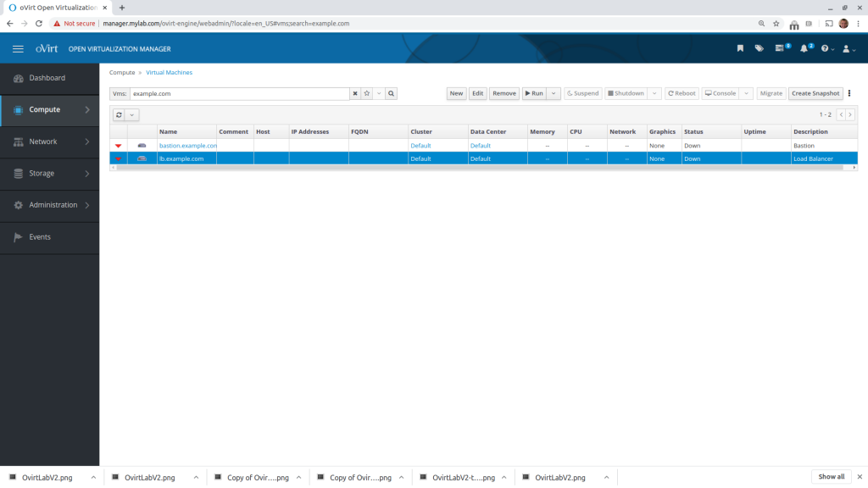Open a new browser tab
Viewport: 868px width, 488px height.
click(122, 8)
